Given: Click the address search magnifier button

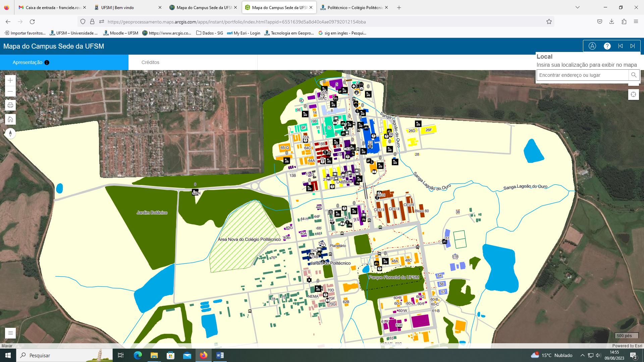Looking at the screenshot, I should click(634, 75).
